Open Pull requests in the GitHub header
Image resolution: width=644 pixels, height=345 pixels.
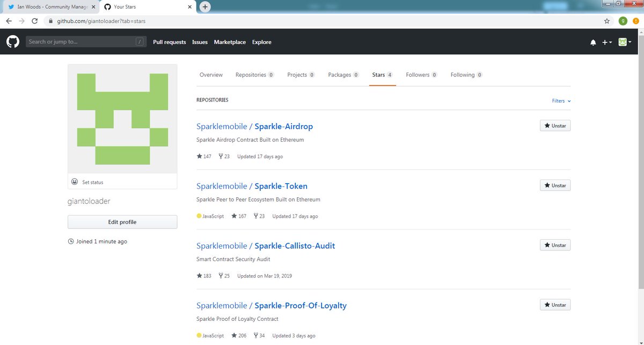(x=170, y=42)
